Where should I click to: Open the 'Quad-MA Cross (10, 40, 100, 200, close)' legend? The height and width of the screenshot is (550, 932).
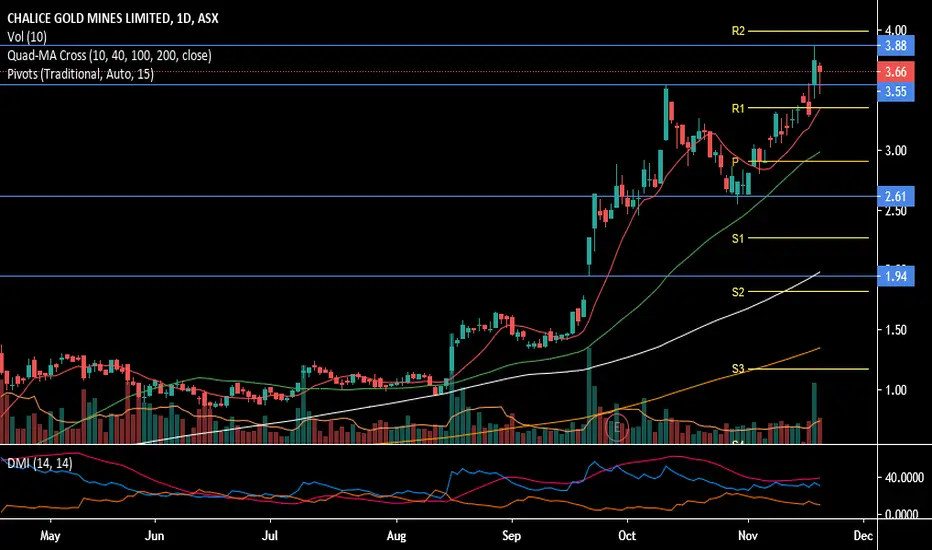click(109, 55)
